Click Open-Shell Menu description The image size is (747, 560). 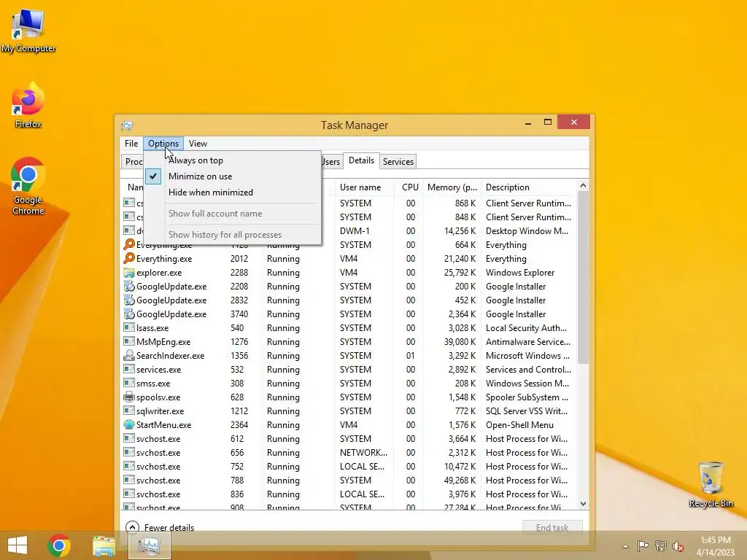pyautogui.click(x=519, y=424)
